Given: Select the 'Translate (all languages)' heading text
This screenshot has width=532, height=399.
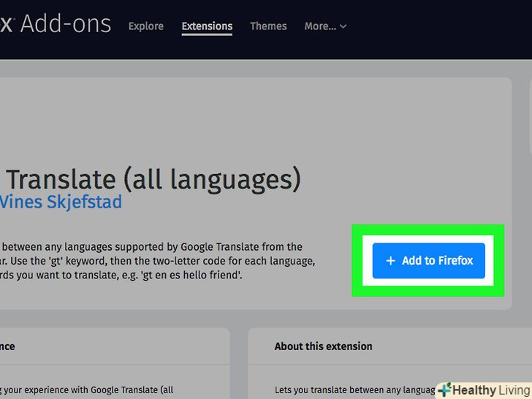Looking at the screenshot, I should [153, 179].
